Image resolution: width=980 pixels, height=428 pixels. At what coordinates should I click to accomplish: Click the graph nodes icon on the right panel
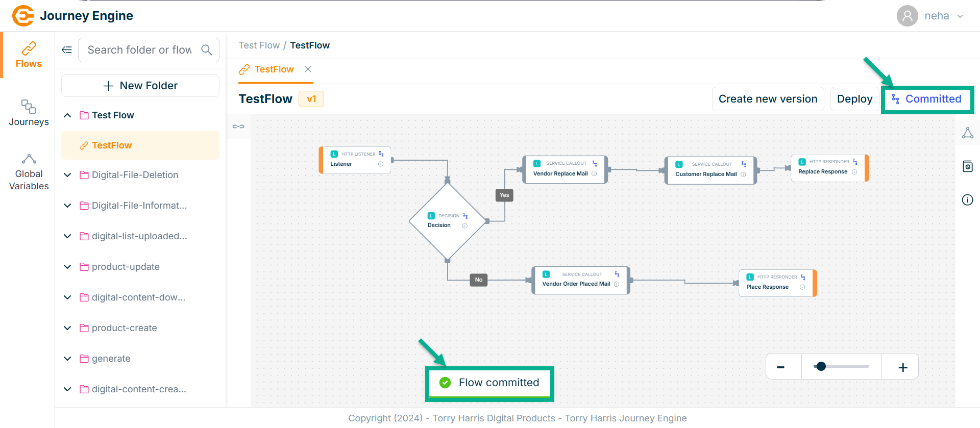(x=967, y=133)
